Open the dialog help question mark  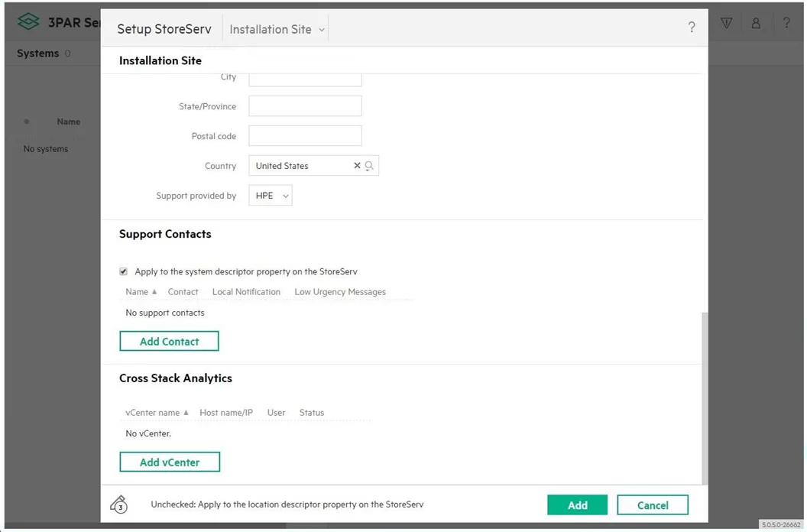pos(691,28)
